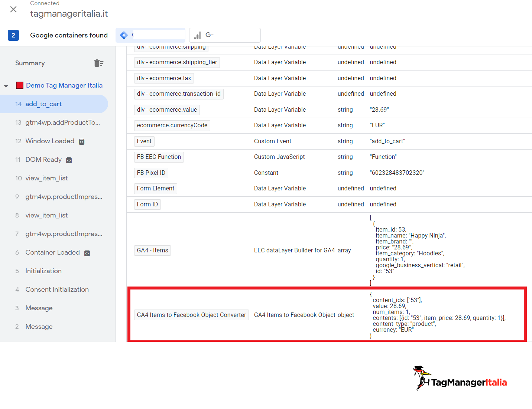532x409 pixels.
Task: Select the Google Analytics G- container chip
Action: 225,35
